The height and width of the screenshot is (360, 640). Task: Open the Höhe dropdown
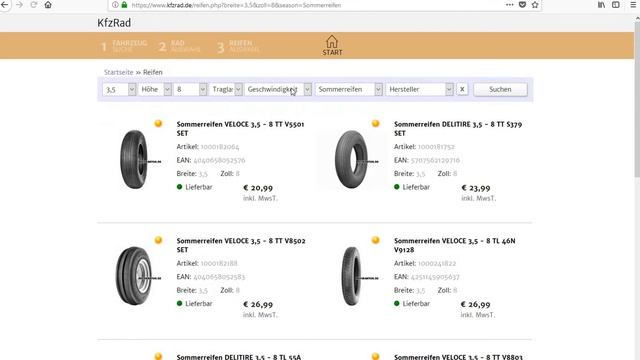pos(155,89)
